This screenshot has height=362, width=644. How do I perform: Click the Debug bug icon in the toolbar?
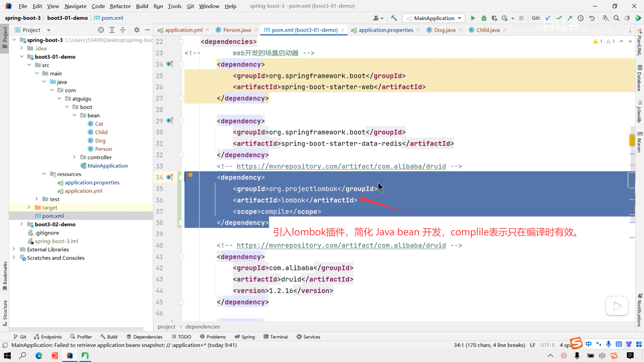coord(484,18)
